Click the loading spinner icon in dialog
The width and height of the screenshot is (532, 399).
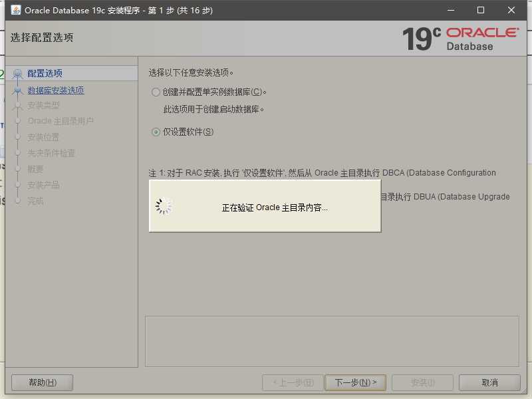click(x=164, y=206)
